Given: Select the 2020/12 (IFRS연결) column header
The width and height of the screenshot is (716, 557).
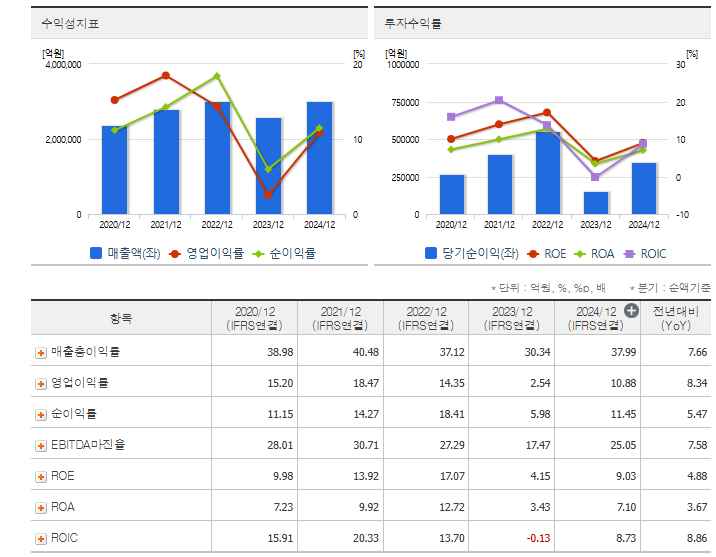Looking at the screenshot, I should pos(254,318).
